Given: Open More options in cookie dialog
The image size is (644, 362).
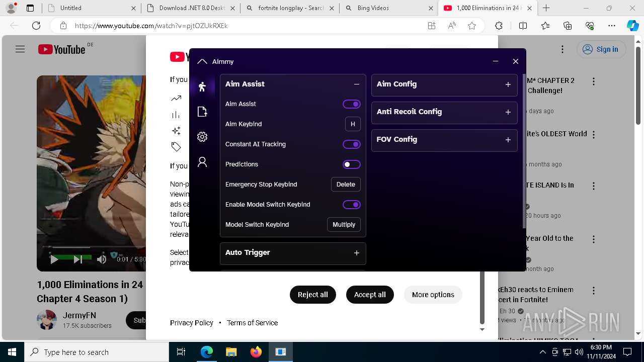Looking at the screenshot, I should pyautogui.click(x=433, y=295).
